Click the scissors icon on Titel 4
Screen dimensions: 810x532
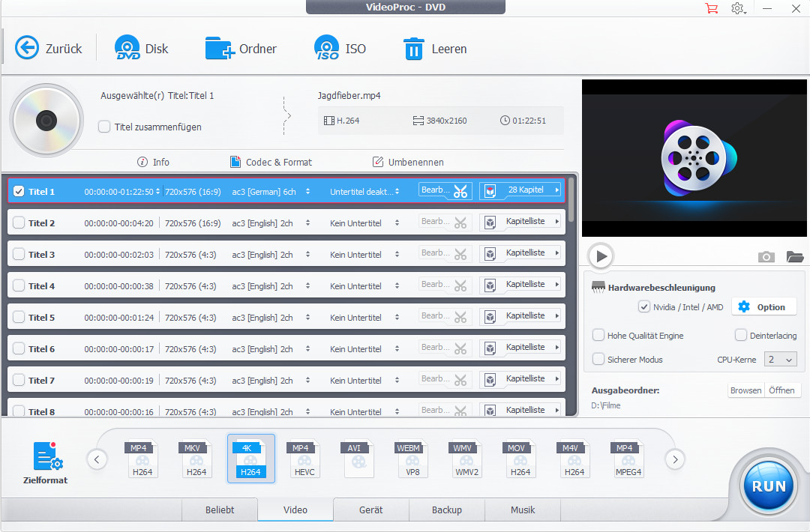pos(460,286)
